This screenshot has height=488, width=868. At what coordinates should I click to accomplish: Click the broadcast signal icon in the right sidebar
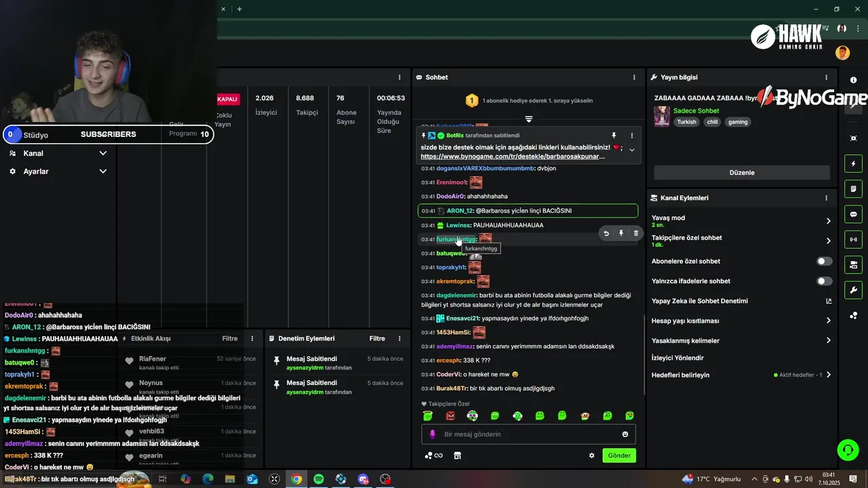click(x=853, y=239)
